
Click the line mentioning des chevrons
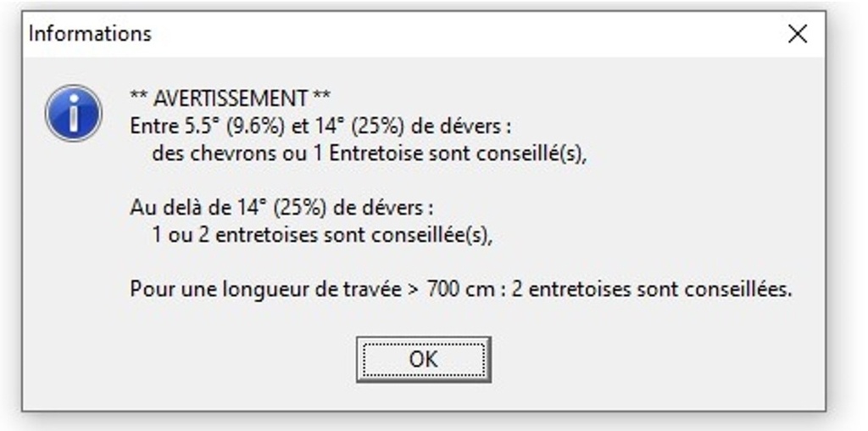coord(370,154)
